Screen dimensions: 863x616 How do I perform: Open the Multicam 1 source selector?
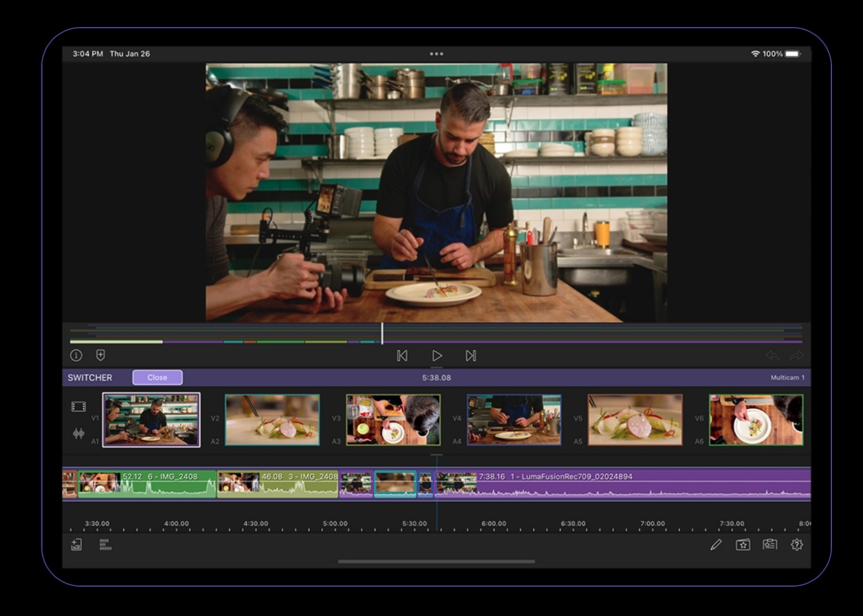(787, 377)
